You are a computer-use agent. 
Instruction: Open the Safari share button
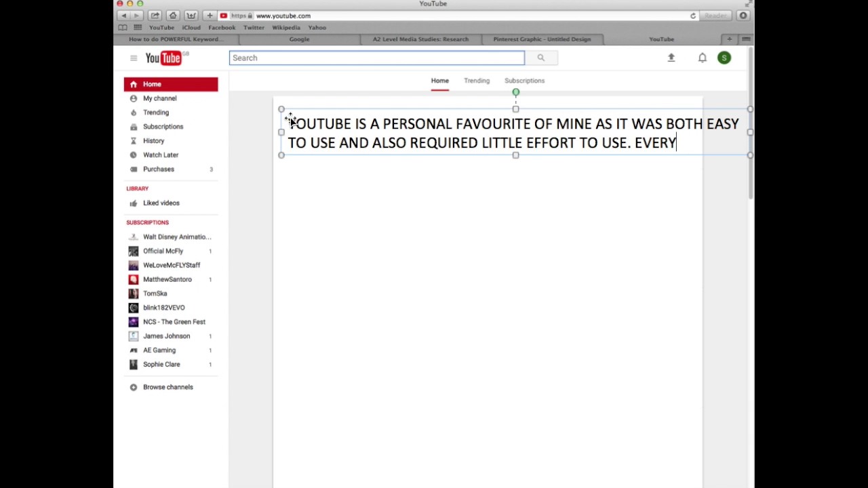pos(155,16)
